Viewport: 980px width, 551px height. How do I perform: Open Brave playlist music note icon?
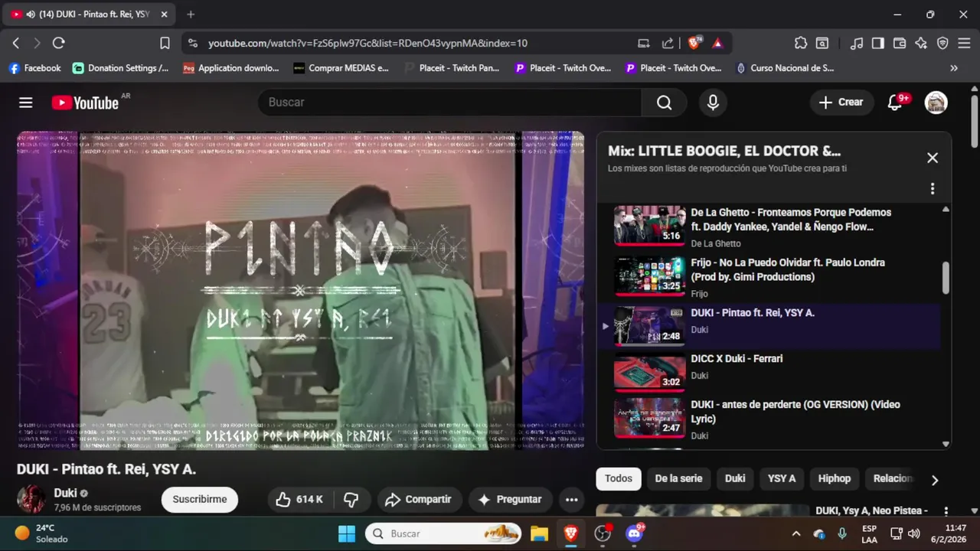click(x=857, y=44)
